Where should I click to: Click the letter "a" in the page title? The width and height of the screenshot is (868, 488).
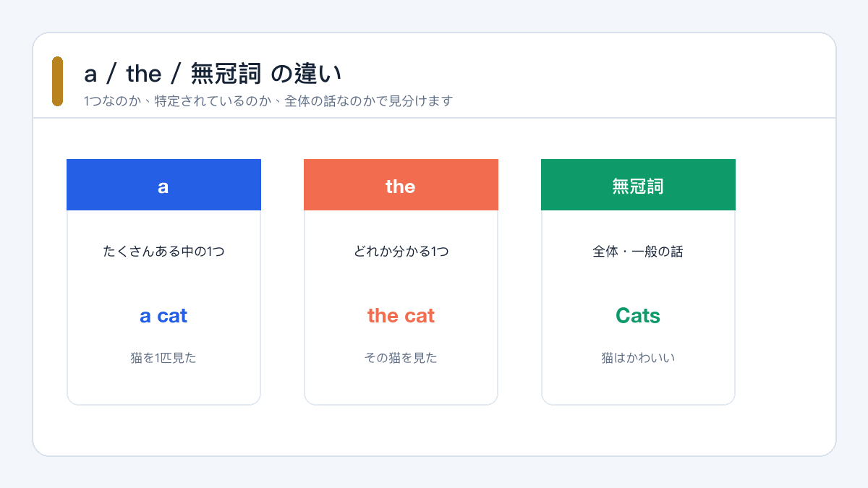(x=90, y=74)
